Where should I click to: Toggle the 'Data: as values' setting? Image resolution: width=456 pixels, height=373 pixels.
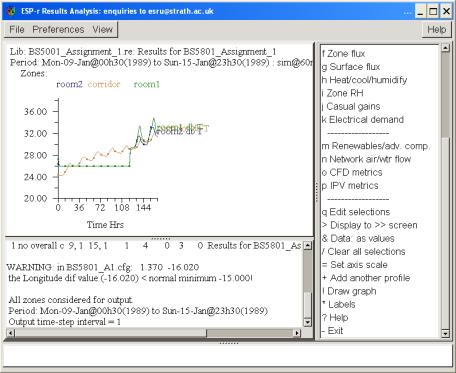pos(358,238)
